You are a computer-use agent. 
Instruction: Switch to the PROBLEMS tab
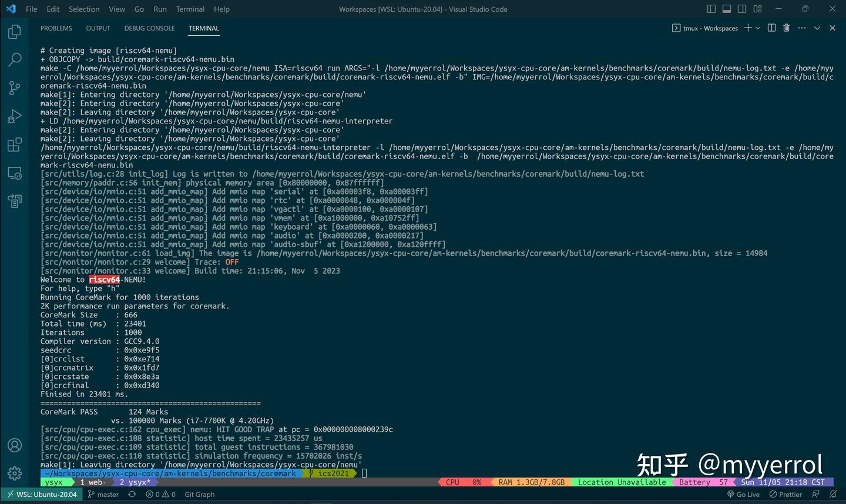tap(56, 28)
